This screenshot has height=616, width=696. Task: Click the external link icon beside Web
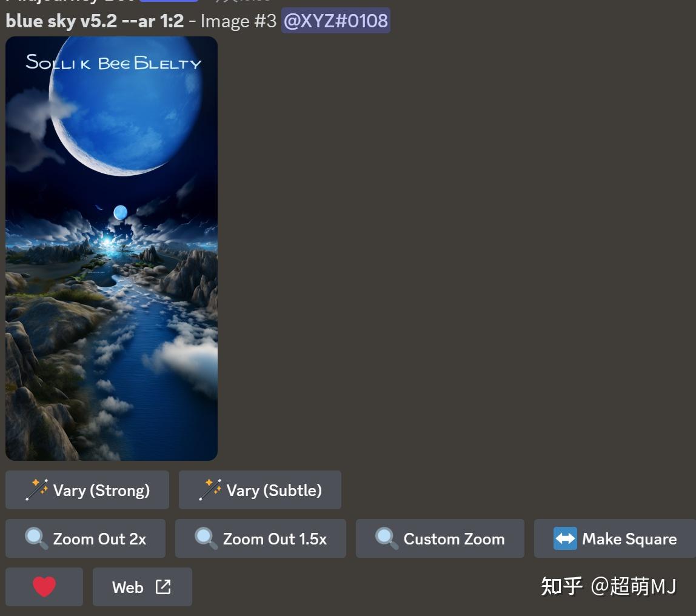(162, 586)
